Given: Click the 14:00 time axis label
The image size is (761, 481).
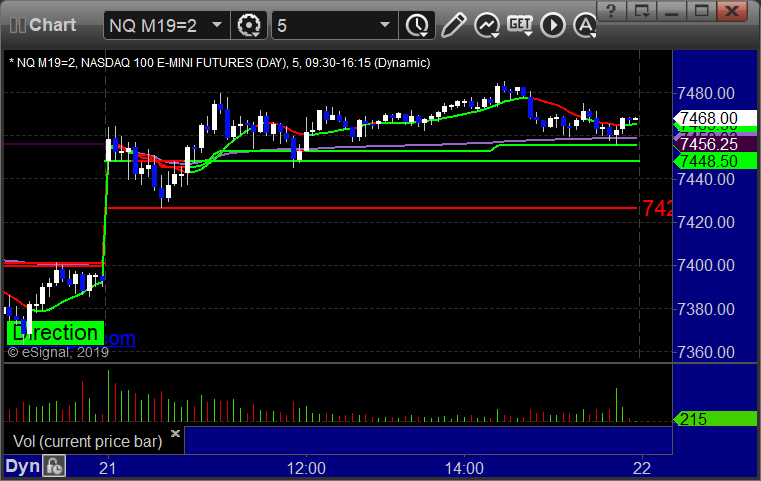Looking at the screenshot, I should pyautogui.click(x=464, y=468).
